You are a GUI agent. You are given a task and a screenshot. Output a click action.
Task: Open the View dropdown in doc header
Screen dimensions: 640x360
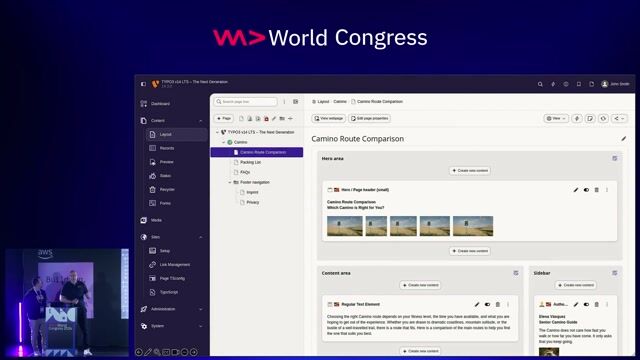tap(556, 118)
